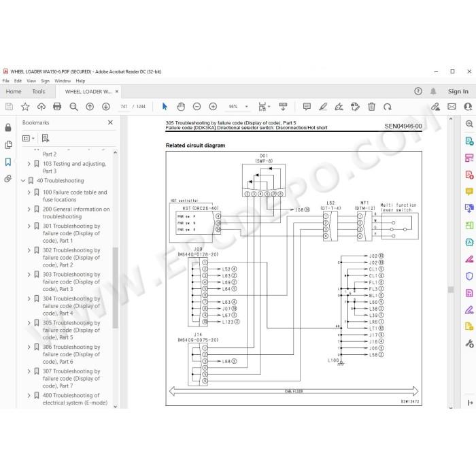Toggle the Bookmarks side panel icon
Image resolution: width=476 pixels, height=476 pixels.
pyautogui.click(x=8, y=162)
